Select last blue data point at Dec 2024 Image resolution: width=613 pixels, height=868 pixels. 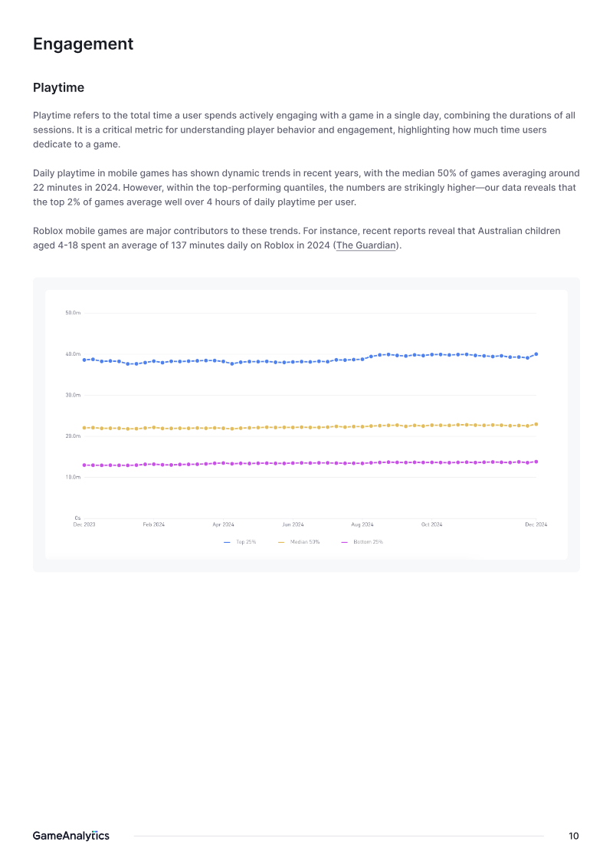[x=536, y=354]
